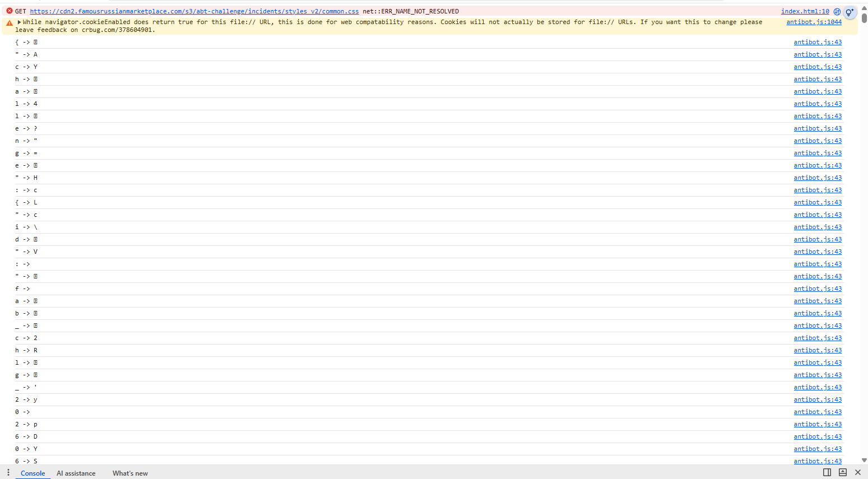868x479 pixels.
Task: Open the common.css URL link
Action: (x=194, y=11)
